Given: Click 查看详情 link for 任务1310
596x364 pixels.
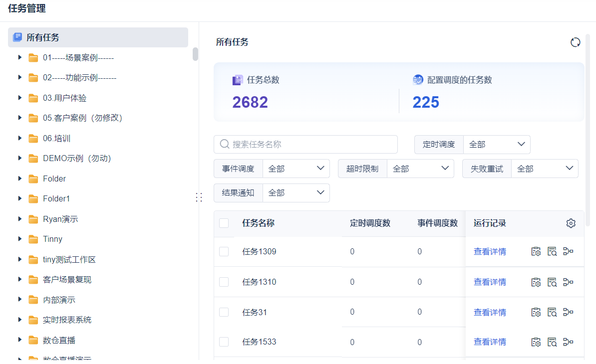Looking at the screenshot, I should 490,282.
